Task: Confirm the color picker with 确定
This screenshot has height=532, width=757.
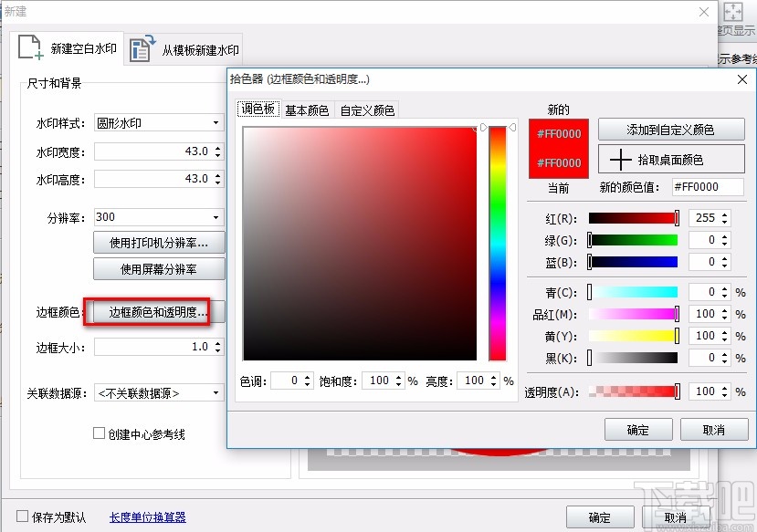Action: [638, 429]
